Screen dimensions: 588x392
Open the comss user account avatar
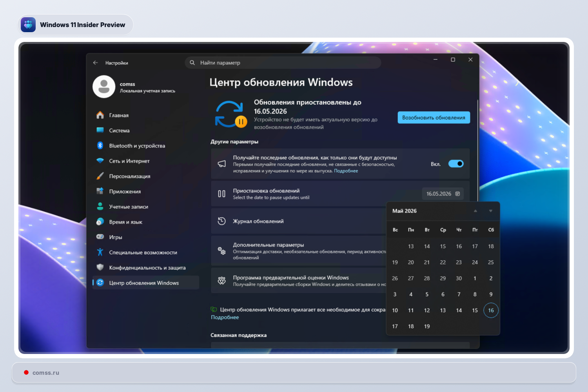click(104, 86)
